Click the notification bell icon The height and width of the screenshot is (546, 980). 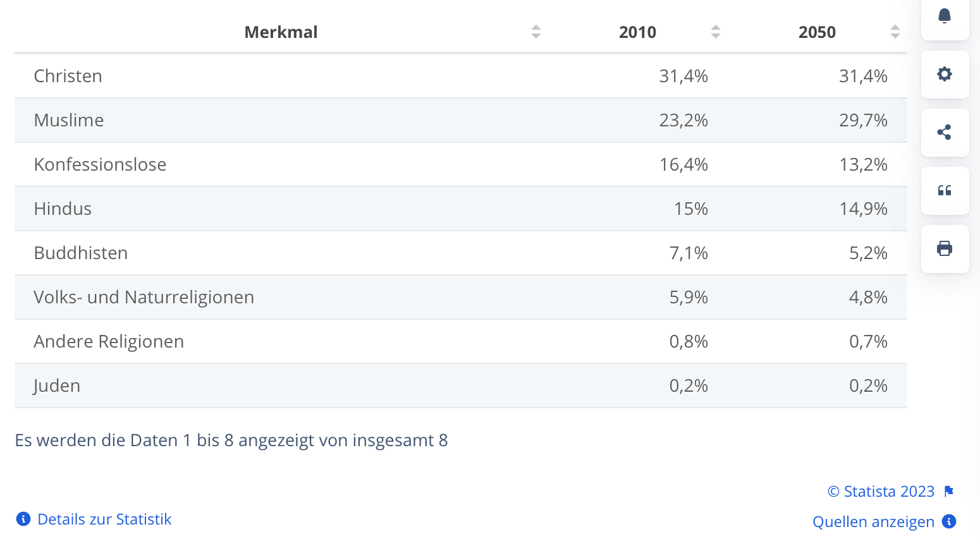click(945, 16)
